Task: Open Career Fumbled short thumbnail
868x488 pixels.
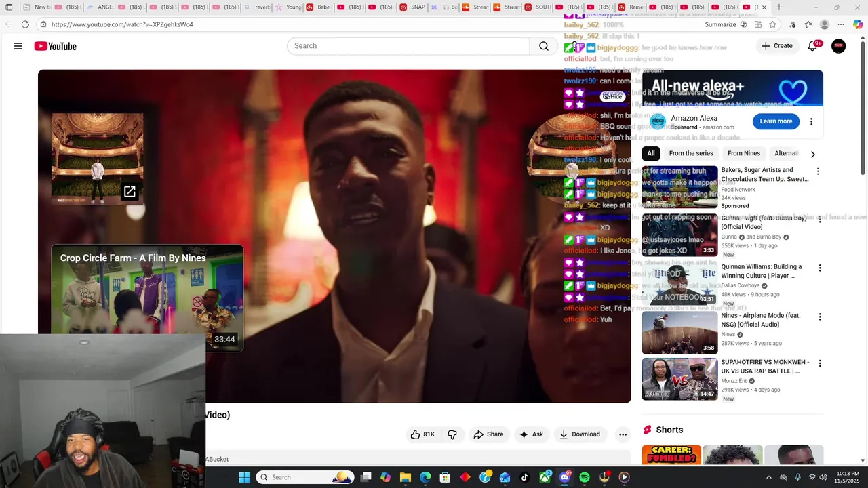Action: coord(671,455)
